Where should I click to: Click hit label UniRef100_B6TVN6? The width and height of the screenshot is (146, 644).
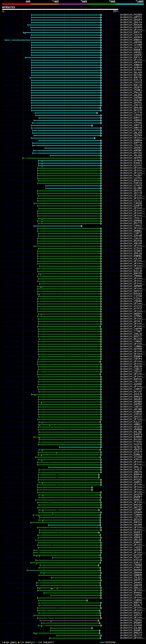click(131, 75)
